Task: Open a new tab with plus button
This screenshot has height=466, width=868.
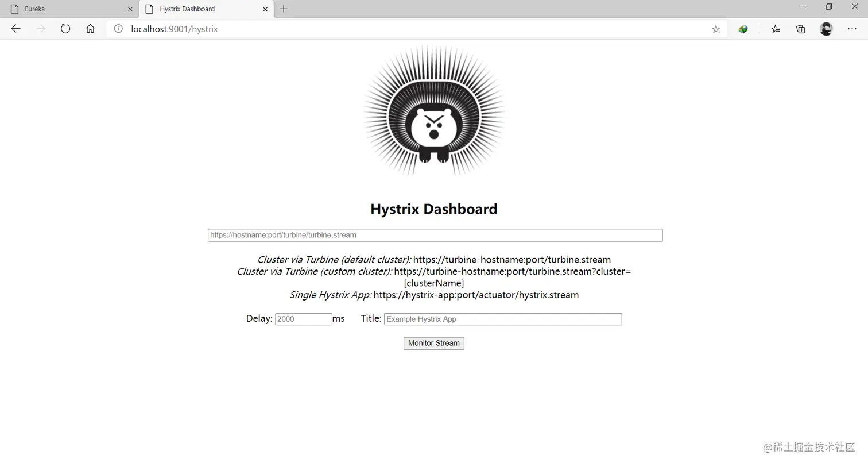Action: [284, 9]
